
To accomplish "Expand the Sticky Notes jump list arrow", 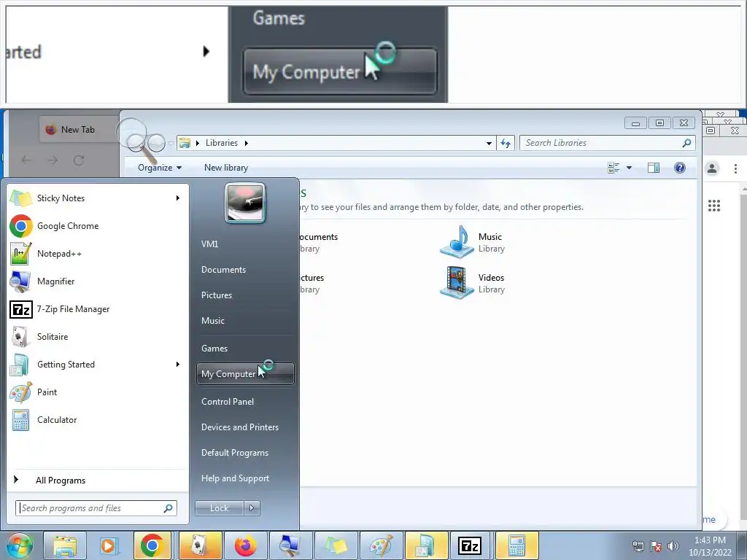I will tap(178, 198).
